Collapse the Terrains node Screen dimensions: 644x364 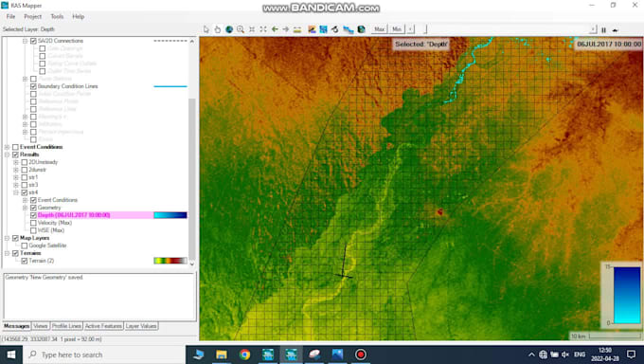pos(7,253)
